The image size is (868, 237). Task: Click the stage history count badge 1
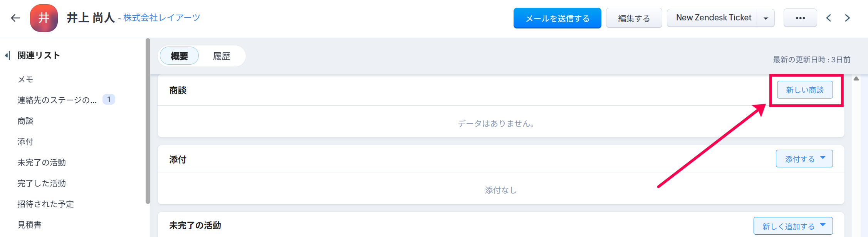109,100
